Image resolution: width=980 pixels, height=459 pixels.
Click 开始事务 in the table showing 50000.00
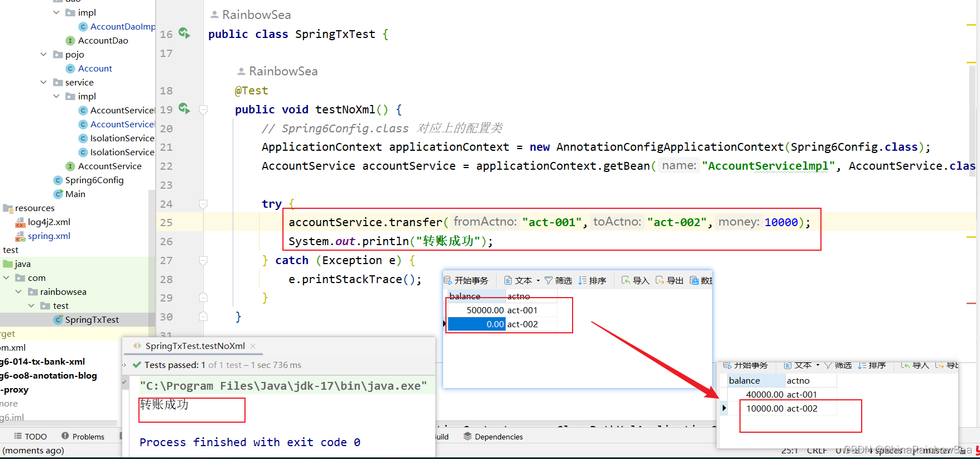tap(466, 280)
